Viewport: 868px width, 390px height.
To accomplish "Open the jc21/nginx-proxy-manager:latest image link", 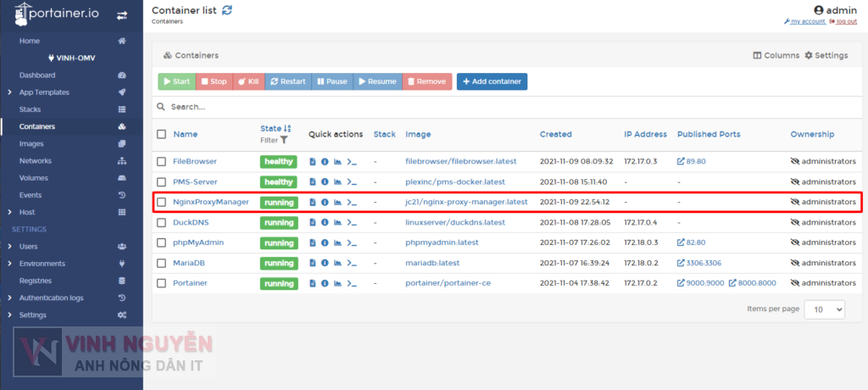I will pyautogui.click(x=466, y=202).
